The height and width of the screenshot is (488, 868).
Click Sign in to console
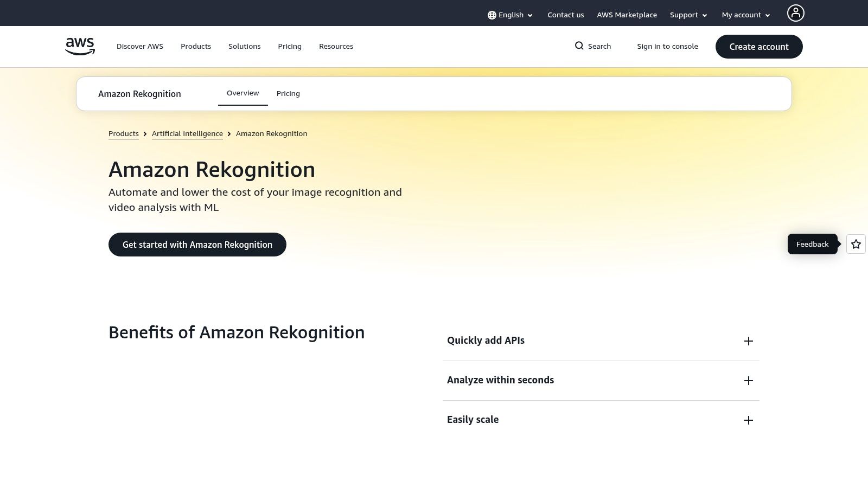coord(667,47)
